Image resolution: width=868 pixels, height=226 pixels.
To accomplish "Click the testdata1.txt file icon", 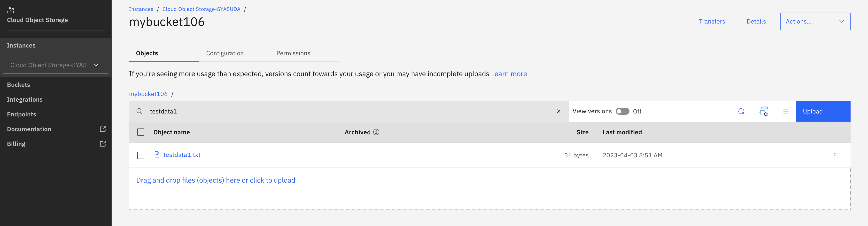I will click(157, 154).
